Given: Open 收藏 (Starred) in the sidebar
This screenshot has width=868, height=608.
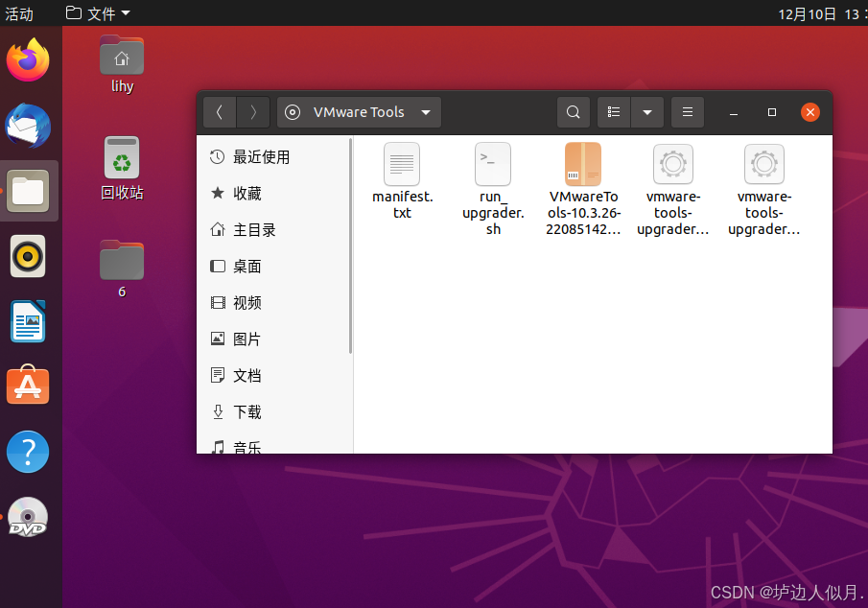Looking at the screenshot, I should (x=274, y=194).
